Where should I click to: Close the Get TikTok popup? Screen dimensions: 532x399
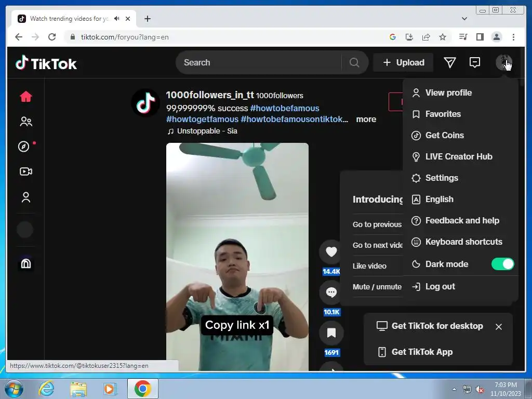(x=498, y=326)
